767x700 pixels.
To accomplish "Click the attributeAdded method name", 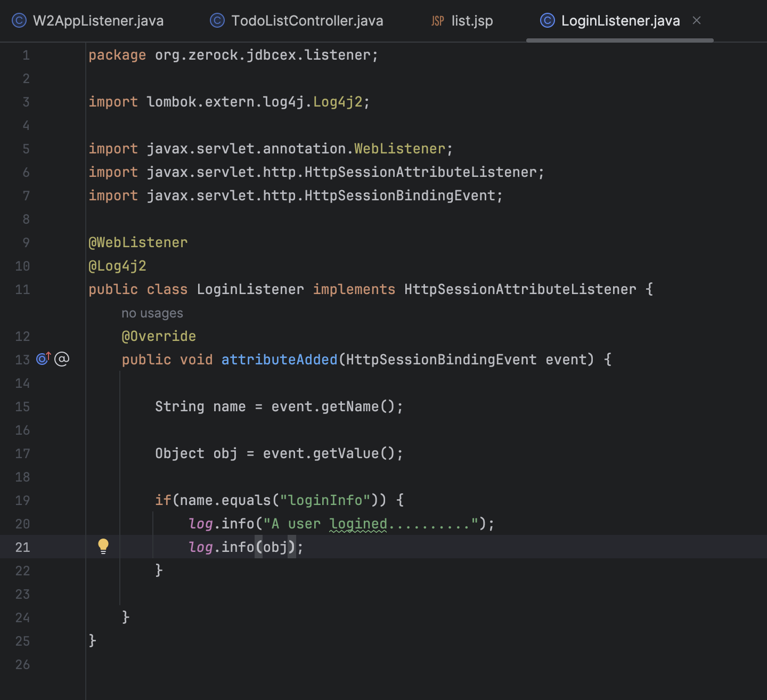I will tap(279, 360).
